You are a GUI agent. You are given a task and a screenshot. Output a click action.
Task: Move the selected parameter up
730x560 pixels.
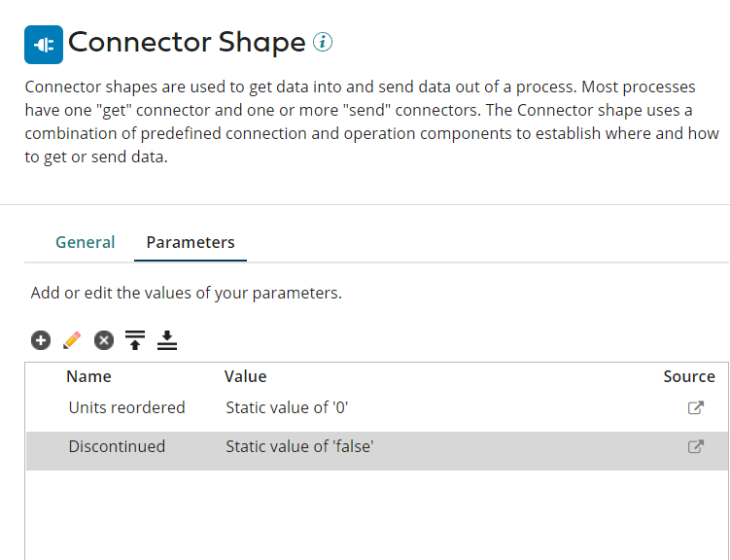pyautogui.click(x=135, y=340)
